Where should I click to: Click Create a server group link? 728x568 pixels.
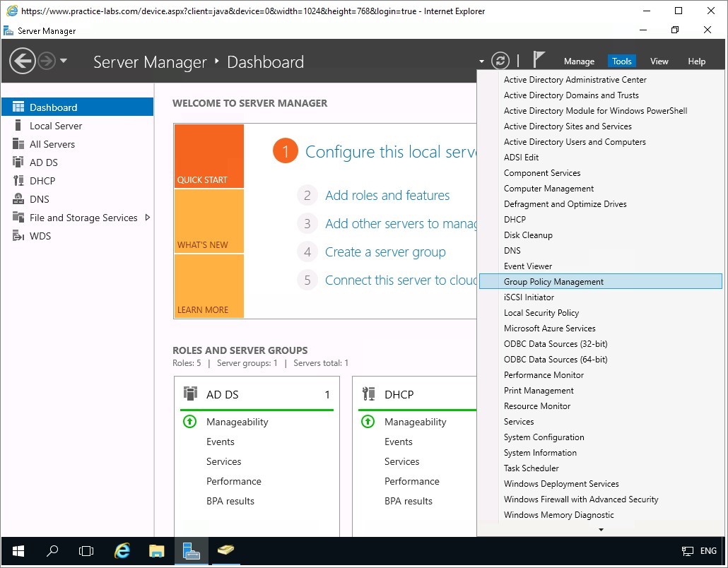(385, 252)
